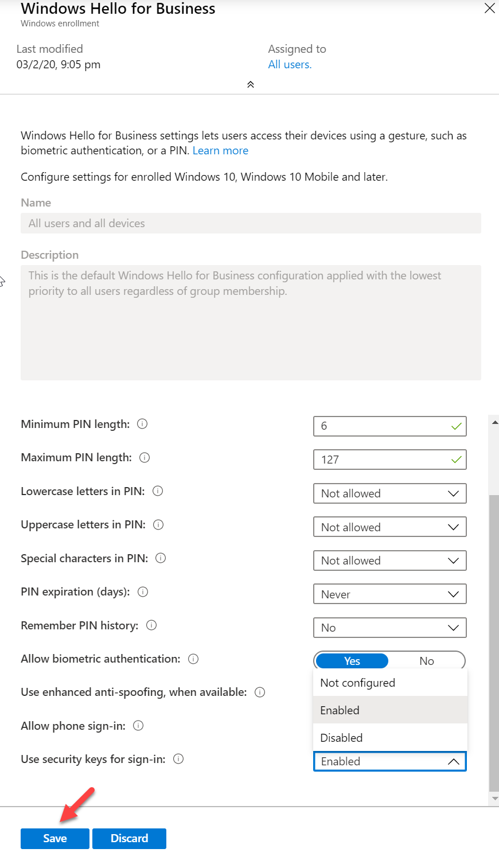Click the Description text area

(x=251, y=322)
